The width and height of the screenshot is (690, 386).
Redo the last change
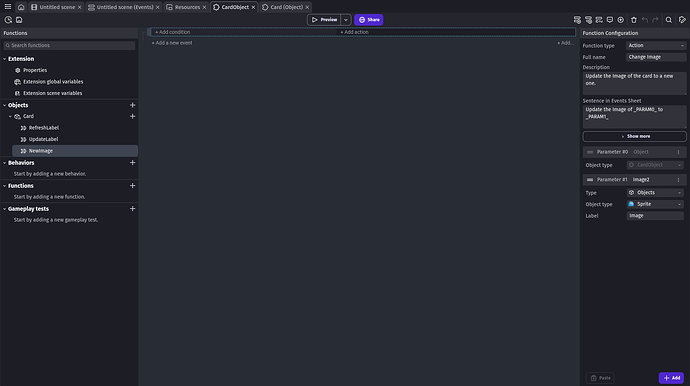tap(655, 20)
